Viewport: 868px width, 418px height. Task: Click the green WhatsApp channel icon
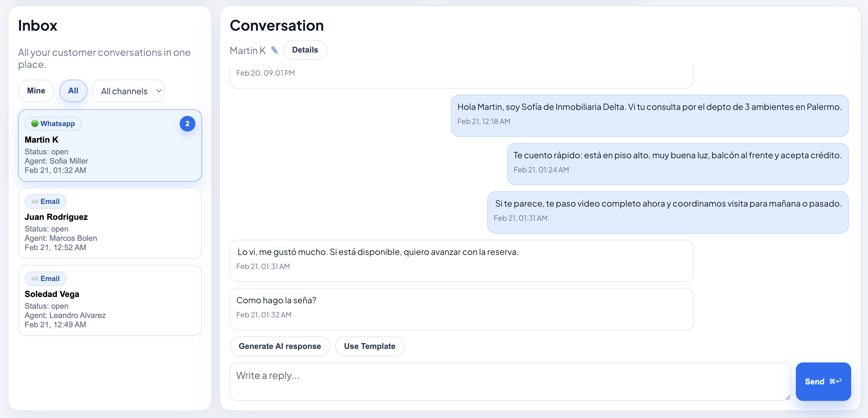35,123
